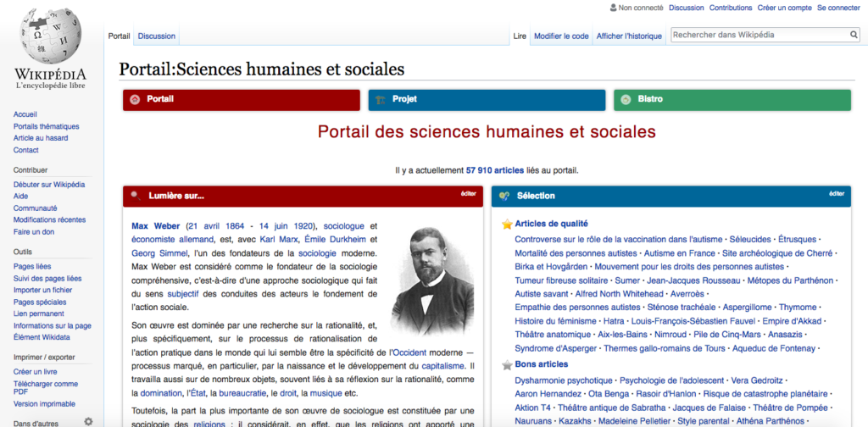
Task: Open Pages spéciales link
Action: [40, 302]
